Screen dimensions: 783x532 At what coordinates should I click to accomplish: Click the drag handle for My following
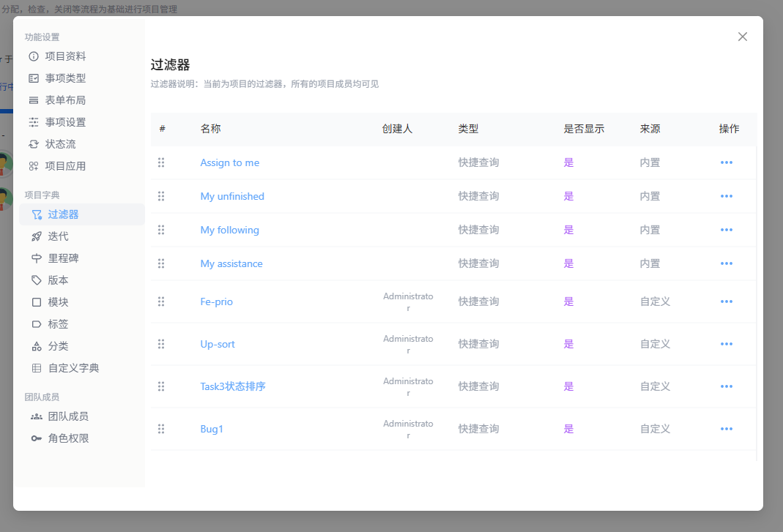pos(161,230)
